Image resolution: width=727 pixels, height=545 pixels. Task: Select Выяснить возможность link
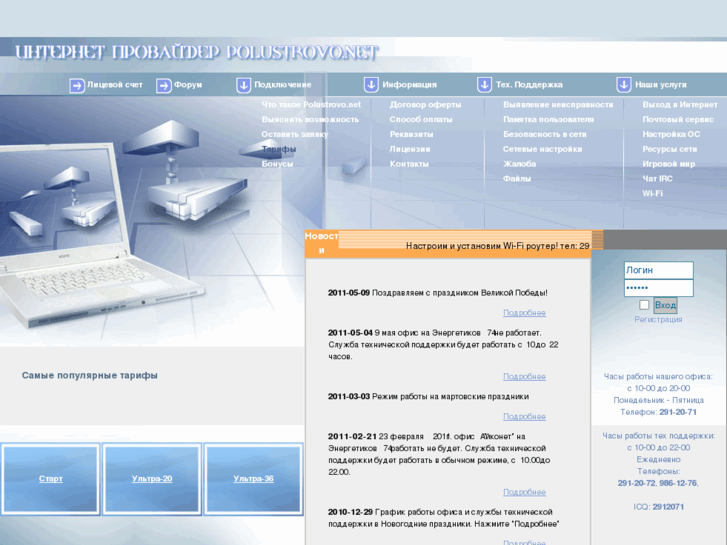pyautogui.click(x=310, y=120)
